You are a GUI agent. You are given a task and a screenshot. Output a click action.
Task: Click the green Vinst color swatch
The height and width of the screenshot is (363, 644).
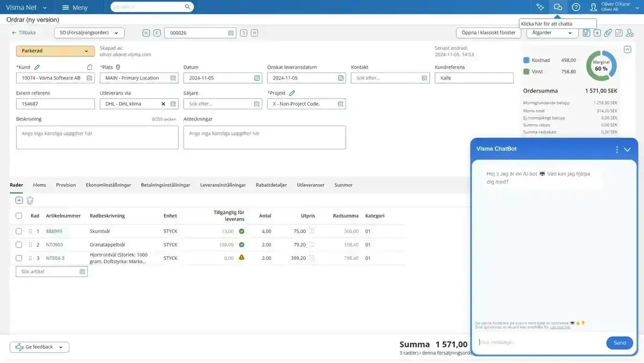(x=526, y=71)
